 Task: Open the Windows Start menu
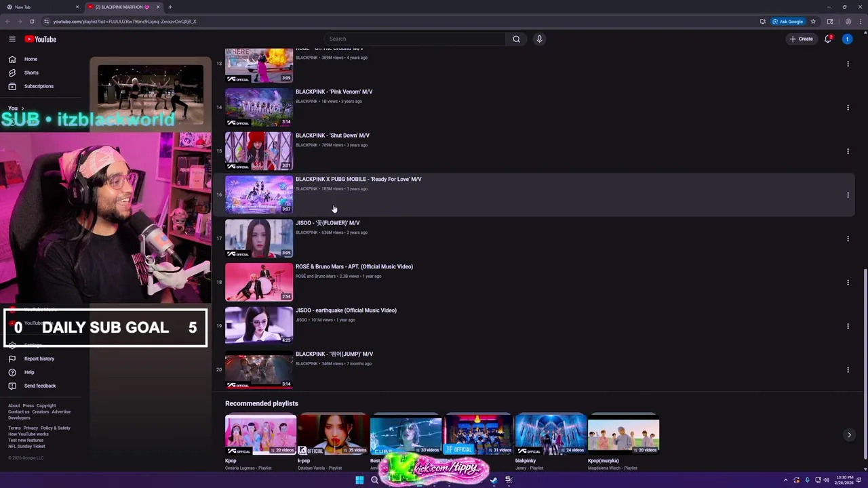pyautogui.click(x=359, y=480)
